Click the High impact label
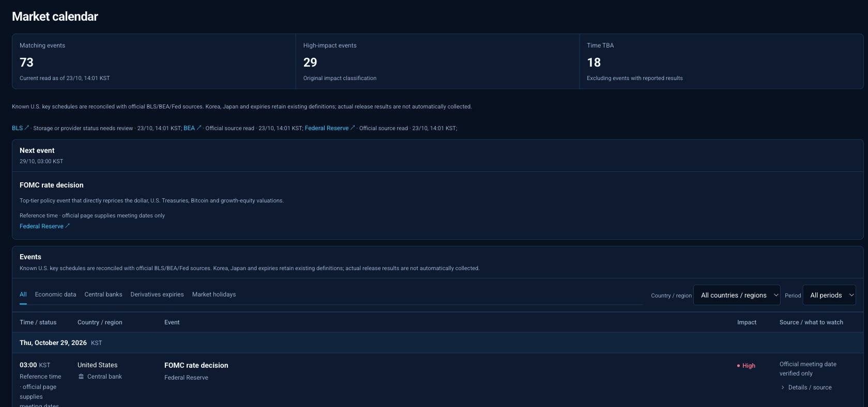 point(749,366)
